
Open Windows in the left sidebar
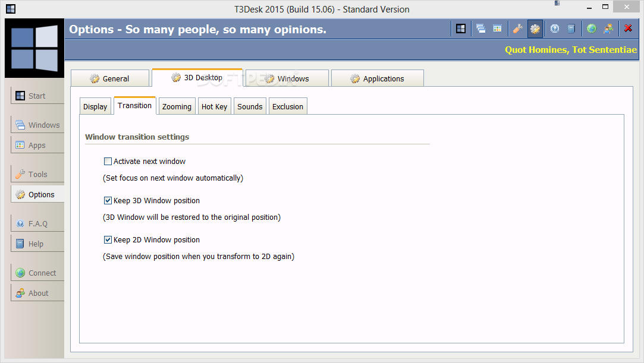coord(37,125)
